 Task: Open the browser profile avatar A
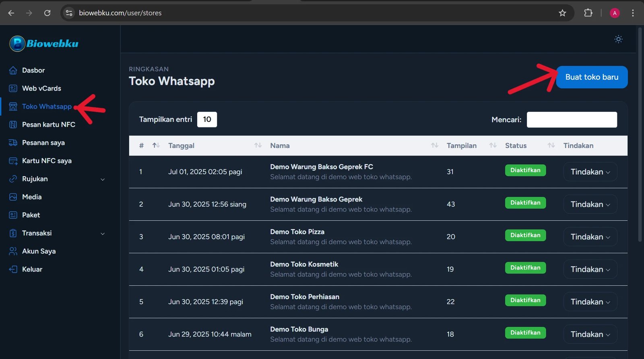pos(615,13)
